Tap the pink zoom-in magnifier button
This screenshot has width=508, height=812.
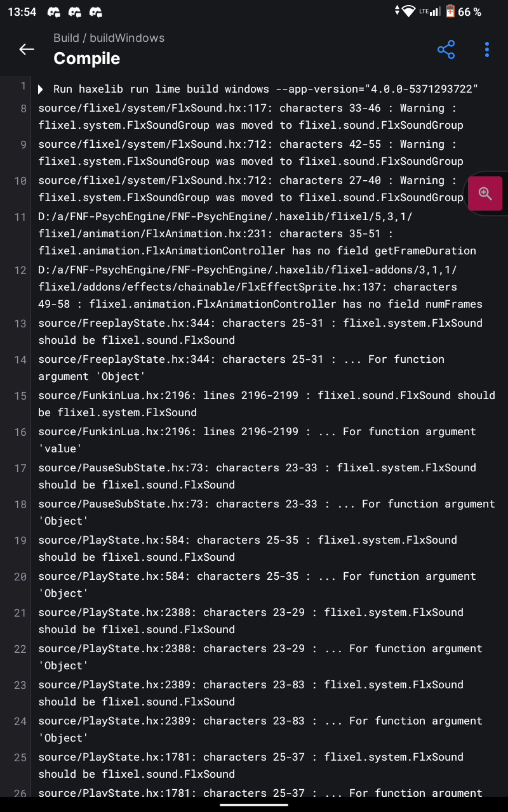(485, 193)
